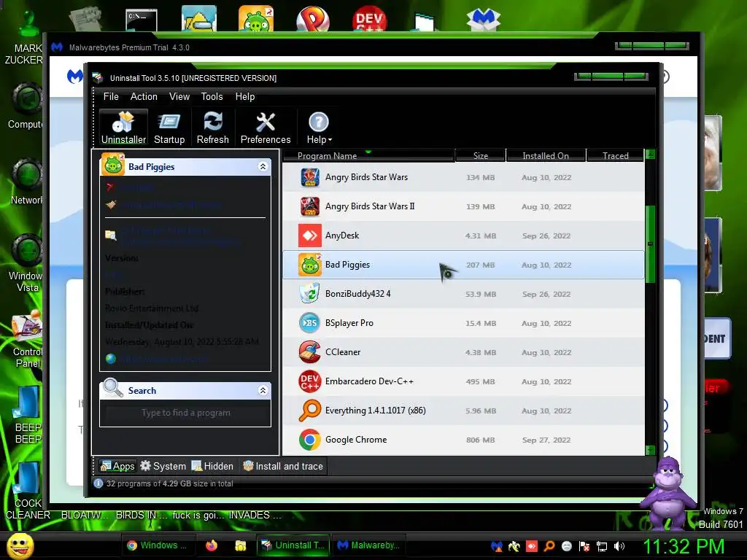Open Preferences from the toolbar

tap(266, 128)
